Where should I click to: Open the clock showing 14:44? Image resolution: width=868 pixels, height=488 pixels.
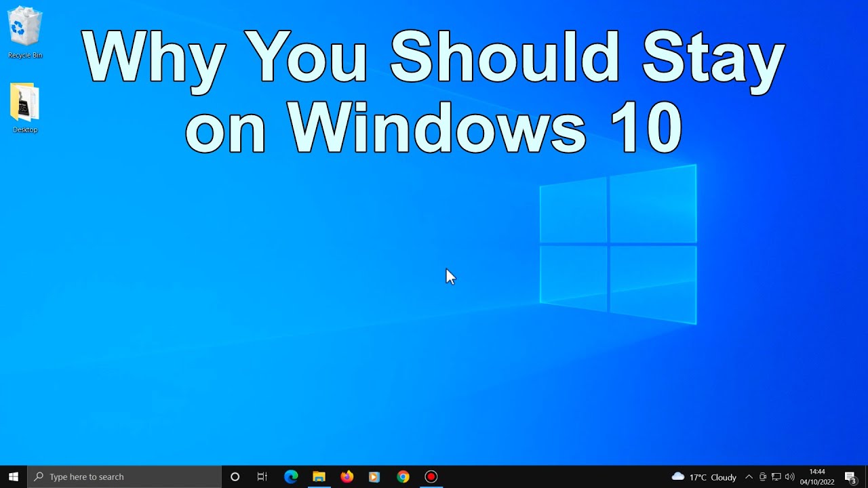[817, 476]
